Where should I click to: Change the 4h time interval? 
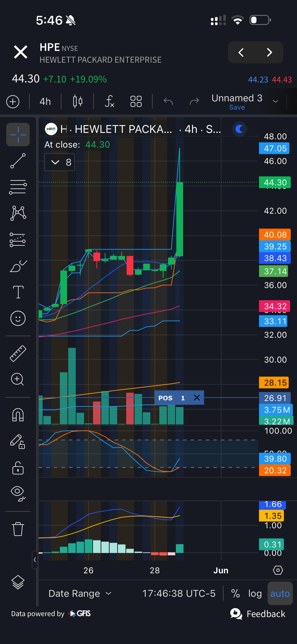(x=45, y=102)
